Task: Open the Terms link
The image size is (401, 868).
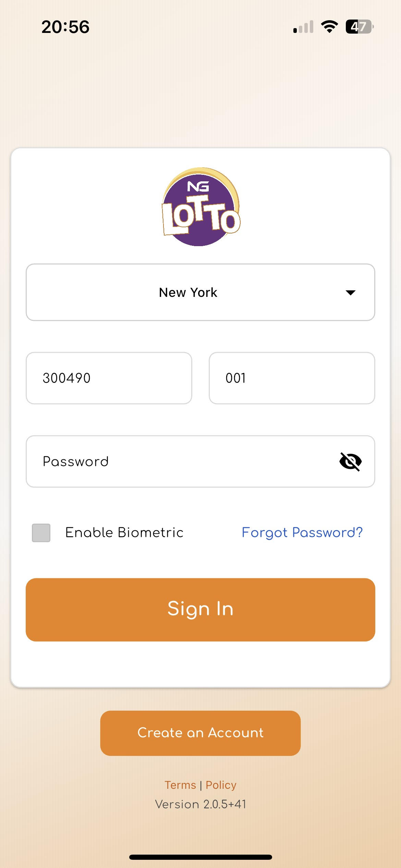Action: pyautogui.click(x=180, y=785)
